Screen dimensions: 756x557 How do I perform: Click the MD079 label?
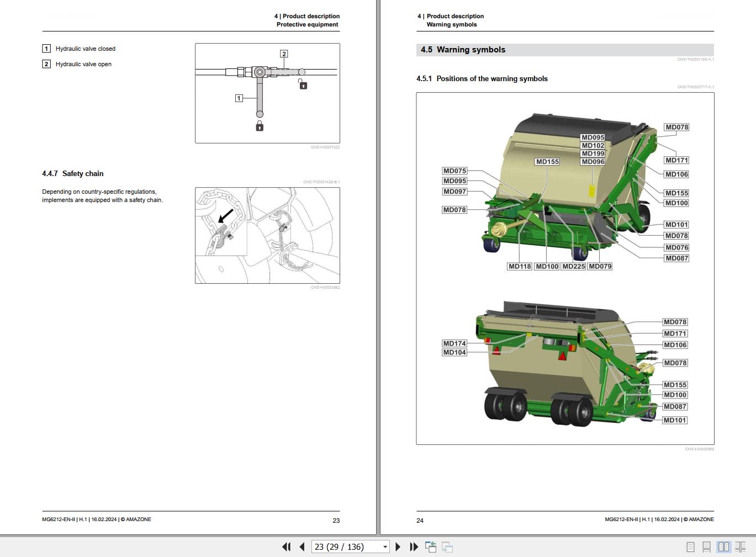(600, 267)
